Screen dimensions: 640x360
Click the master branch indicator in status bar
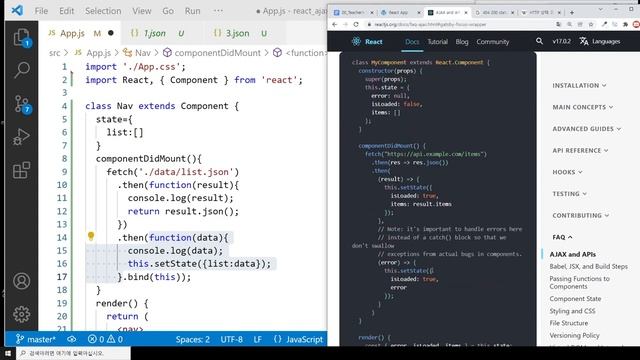pos(36,339)
